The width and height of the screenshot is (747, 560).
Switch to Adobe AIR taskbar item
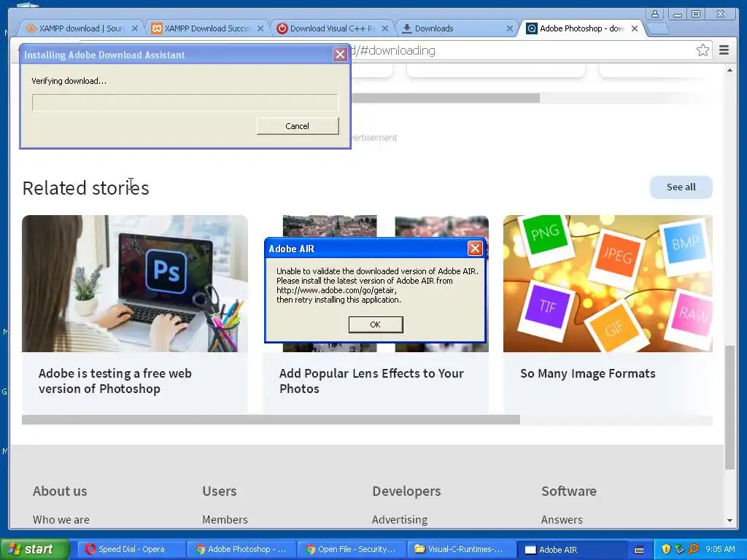click(571, 549)
